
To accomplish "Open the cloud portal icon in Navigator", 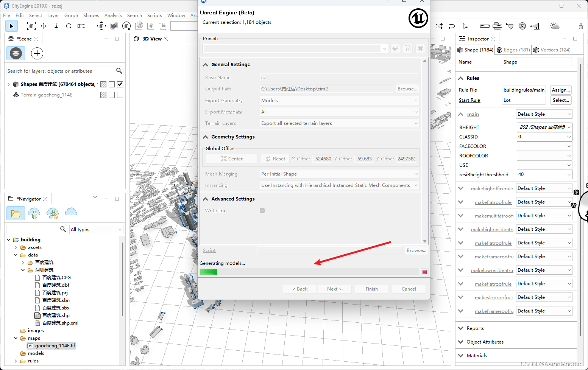I will 71,212.
